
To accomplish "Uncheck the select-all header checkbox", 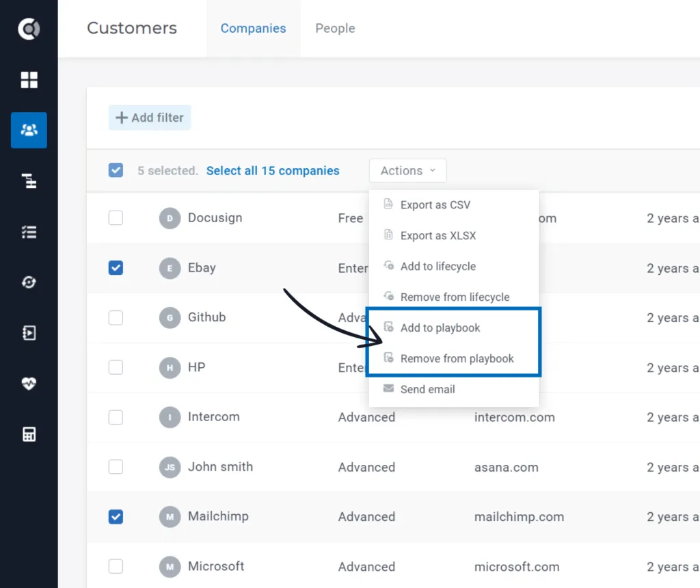I will 116,170.
